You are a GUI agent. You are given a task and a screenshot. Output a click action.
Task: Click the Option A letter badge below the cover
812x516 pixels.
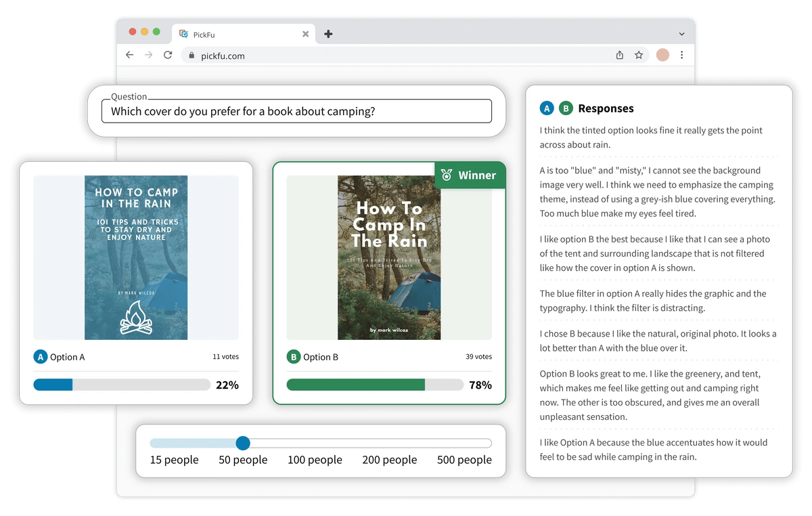click(x=40, y=357)
